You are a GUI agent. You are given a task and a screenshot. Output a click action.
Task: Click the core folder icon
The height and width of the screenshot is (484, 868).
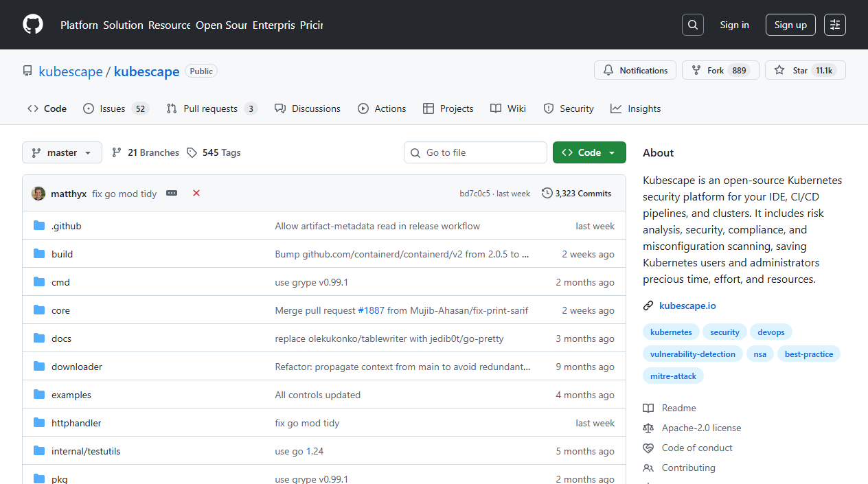pyautogui.click(x=39, y=310)
